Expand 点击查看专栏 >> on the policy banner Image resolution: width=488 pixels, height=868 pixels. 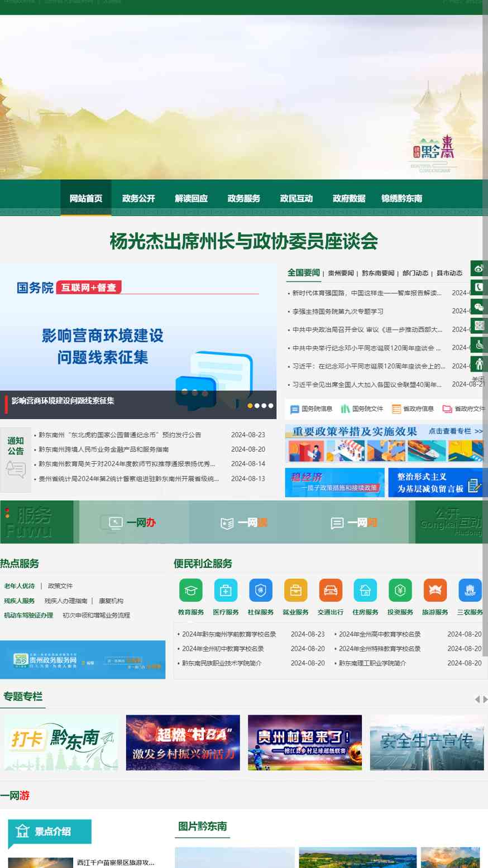pos(456,431)
